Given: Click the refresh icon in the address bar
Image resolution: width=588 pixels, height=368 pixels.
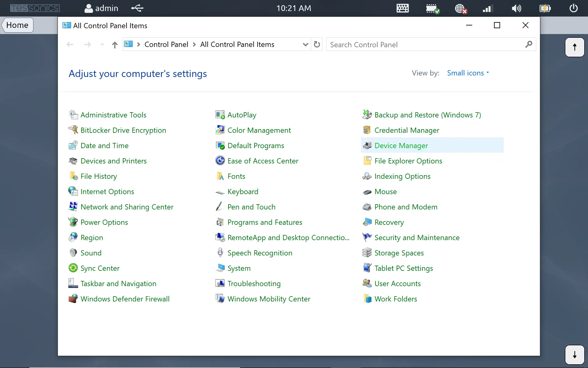Looking at the screenshot, I should click(x=317, y=44).
